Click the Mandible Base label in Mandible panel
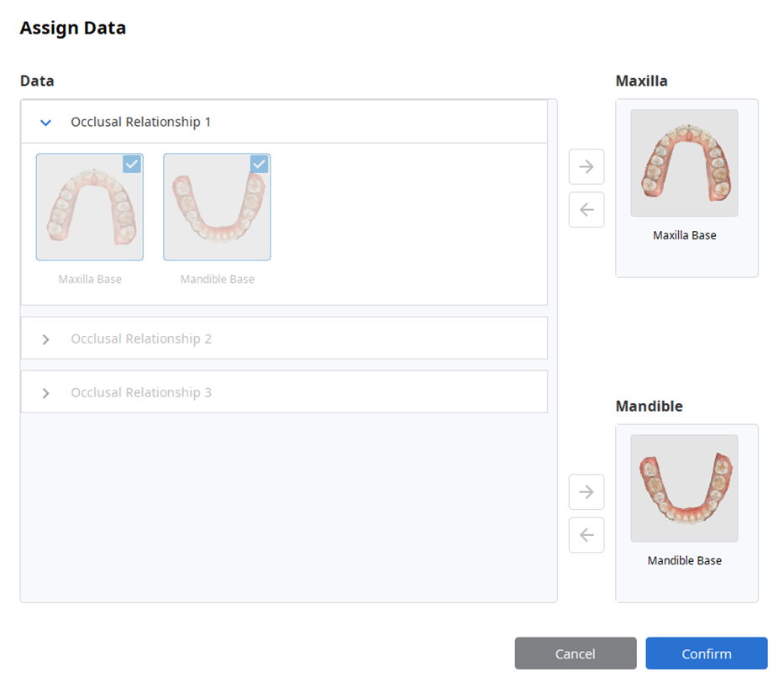The height and width of the screenshot is (677, 784). coord(685,560)
